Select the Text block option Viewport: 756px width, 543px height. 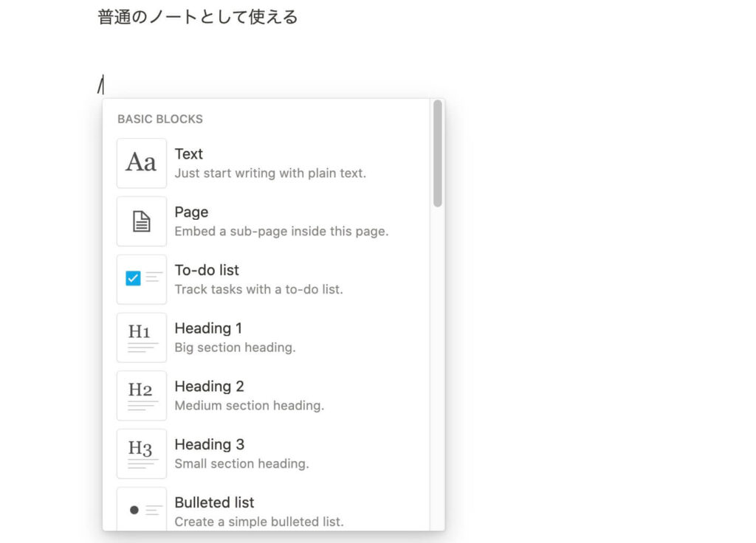266,163
